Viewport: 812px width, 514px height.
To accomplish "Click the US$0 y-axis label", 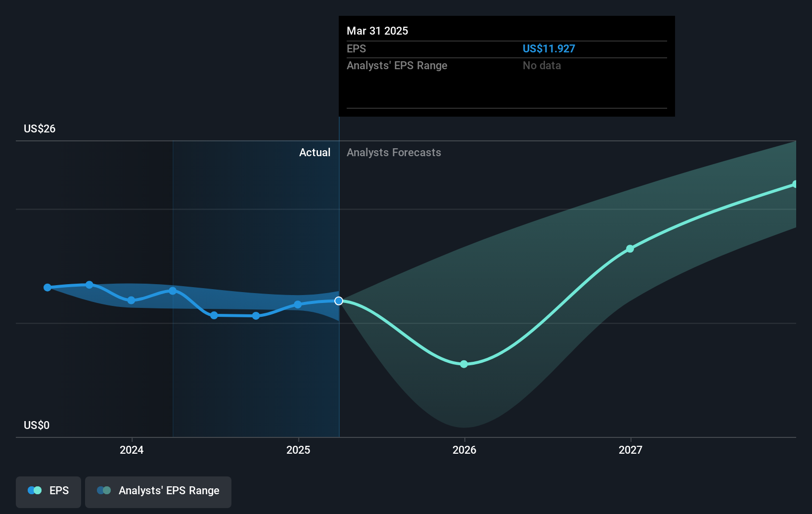I will click(37, 425).
